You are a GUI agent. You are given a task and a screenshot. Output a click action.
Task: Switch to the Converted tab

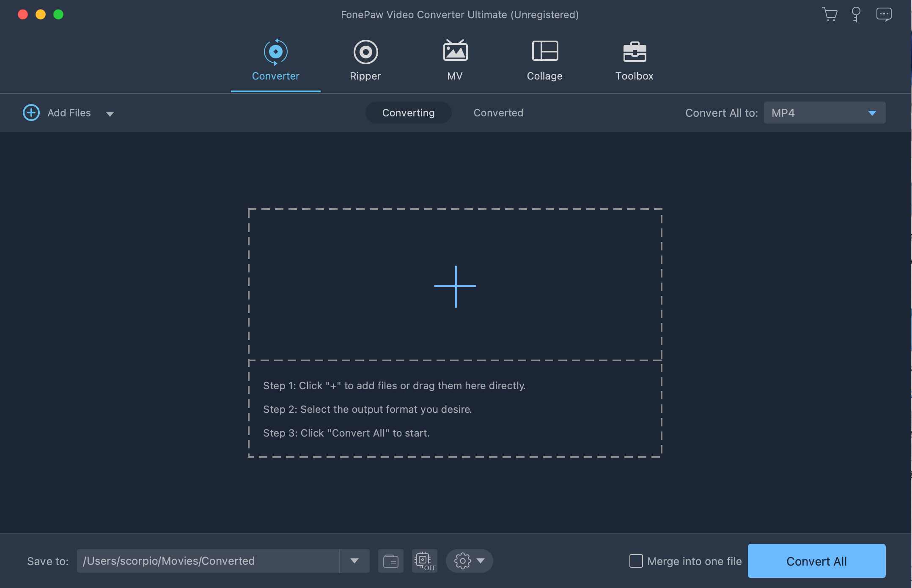(x=498, y=113)
